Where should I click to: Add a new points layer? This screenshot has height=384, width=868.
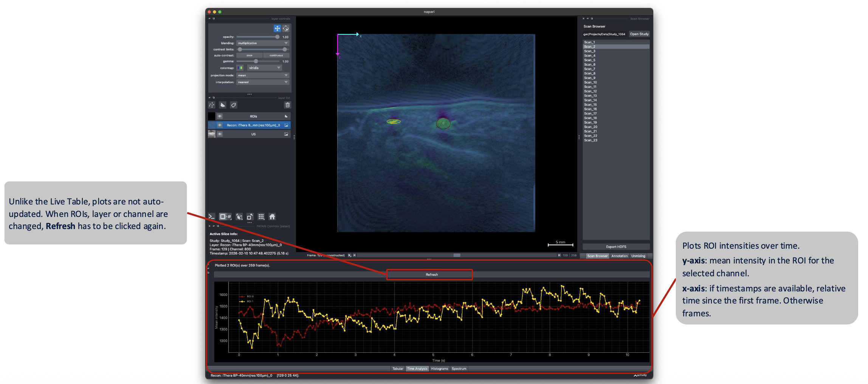[x=212, y=105]
